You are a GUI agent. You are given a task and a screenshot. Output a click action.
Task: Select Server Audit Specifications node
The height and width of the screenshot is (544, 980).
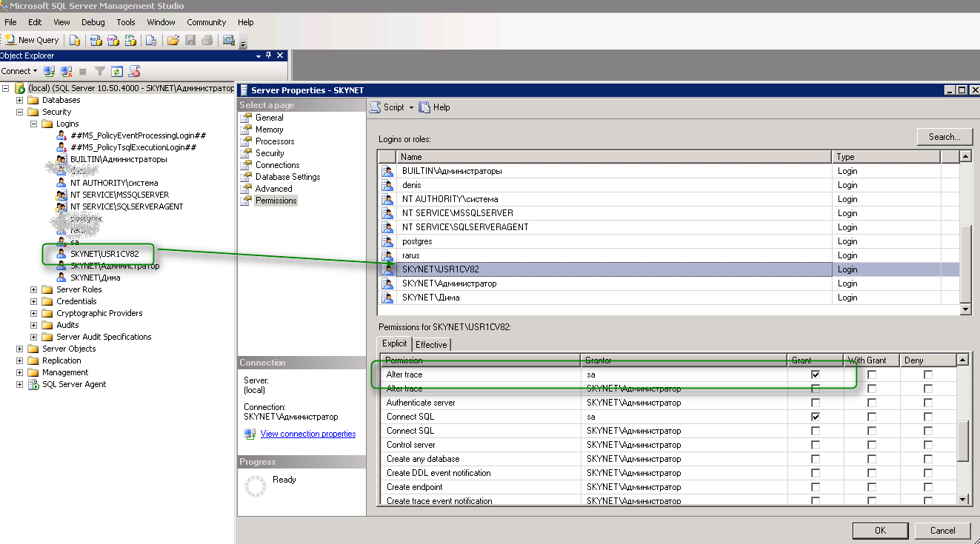coord(104,337)
